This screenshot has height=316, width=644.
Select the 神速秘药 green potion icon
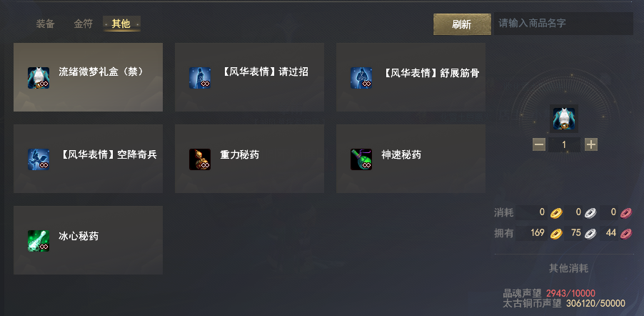pos(361,159)
